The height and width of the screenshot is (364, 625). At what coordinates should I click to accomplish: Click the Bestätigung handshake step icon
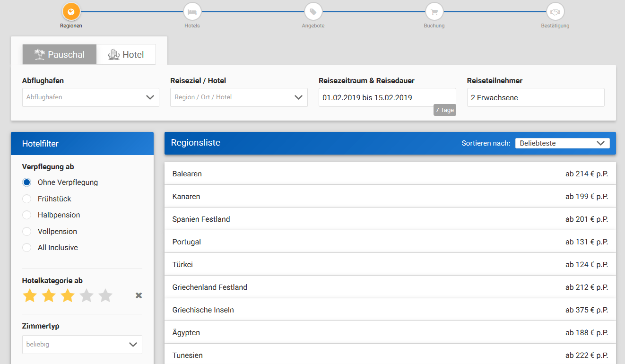click(555, 11)
